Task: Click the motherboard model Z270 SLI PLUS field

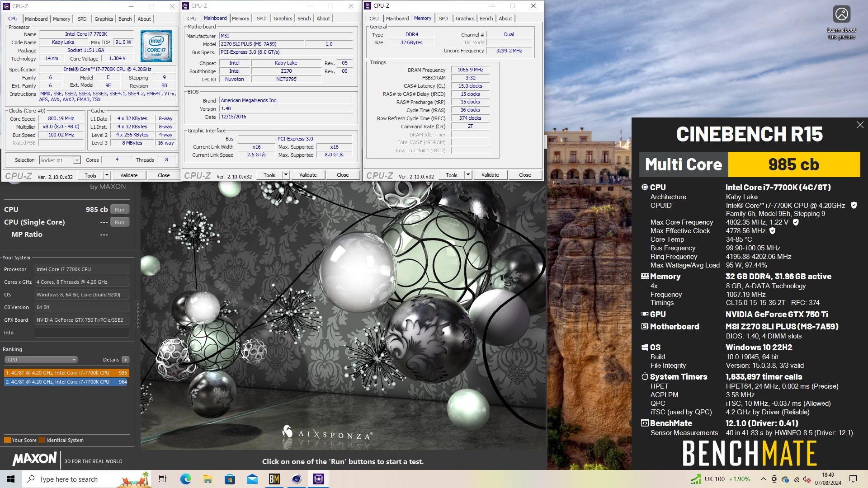Action: point(262,44)
